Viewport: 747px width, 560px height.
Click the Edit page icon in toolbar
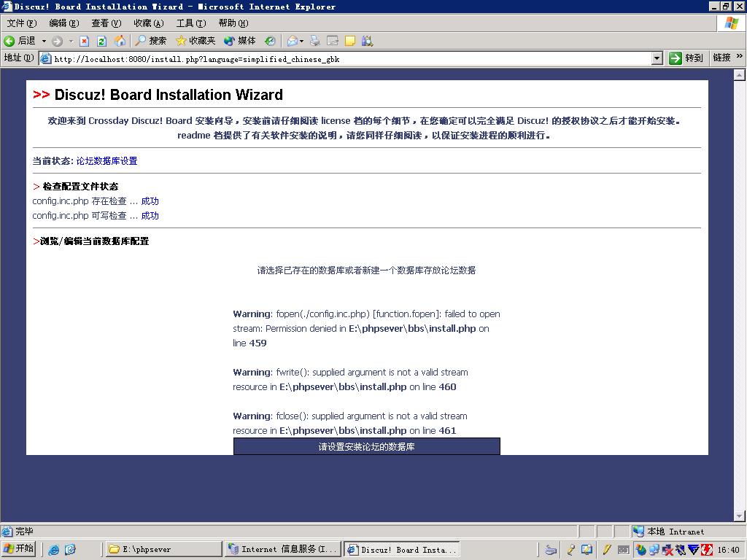click(x=333, y=41)
